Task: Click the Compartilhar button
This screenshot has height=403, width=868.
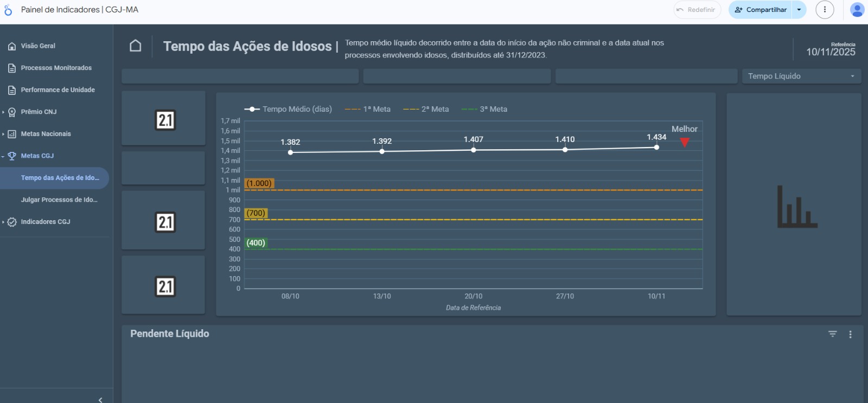Action: pyautogui.click(x=761, y=10)
